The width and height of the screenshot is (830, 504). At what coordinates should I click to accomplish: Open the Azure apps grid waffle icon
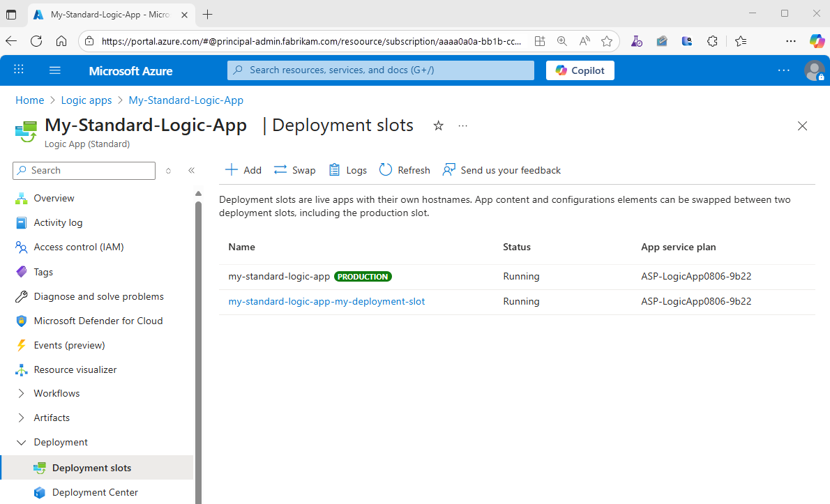(19, 69)
